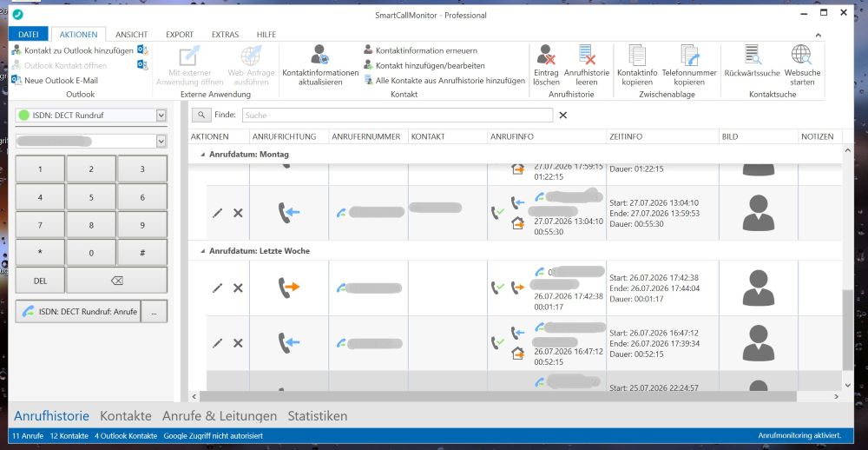The width and height of the screenshot is (868, 450).
Task: Delete call entry from 27.07.2026 13:04:10
Action: click(x=238, y=213)
